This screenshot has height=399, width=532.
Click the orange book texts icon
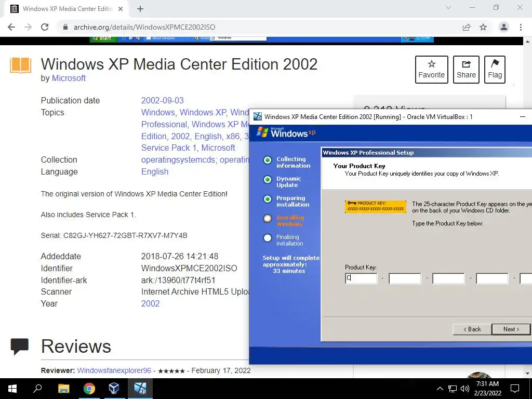tap(21, 65)
